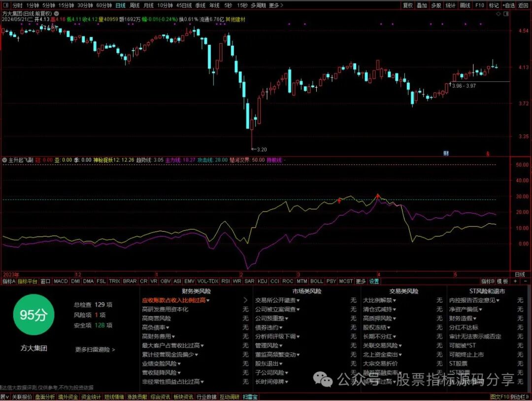Expand 高质押风险 item

380,319
